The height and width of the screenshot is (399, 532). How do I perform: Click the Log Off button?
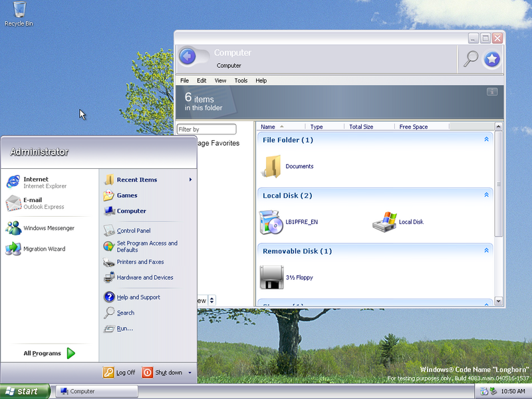tap(119, 373)
